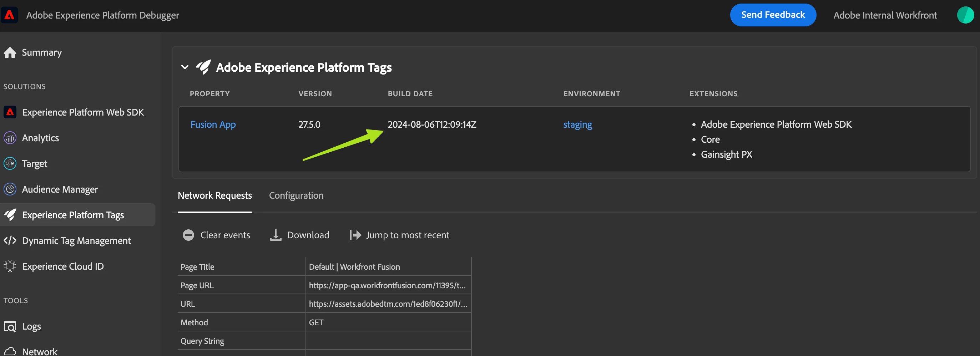Click the Logs magnifier icon
The image size is (980, 356).
10,326
